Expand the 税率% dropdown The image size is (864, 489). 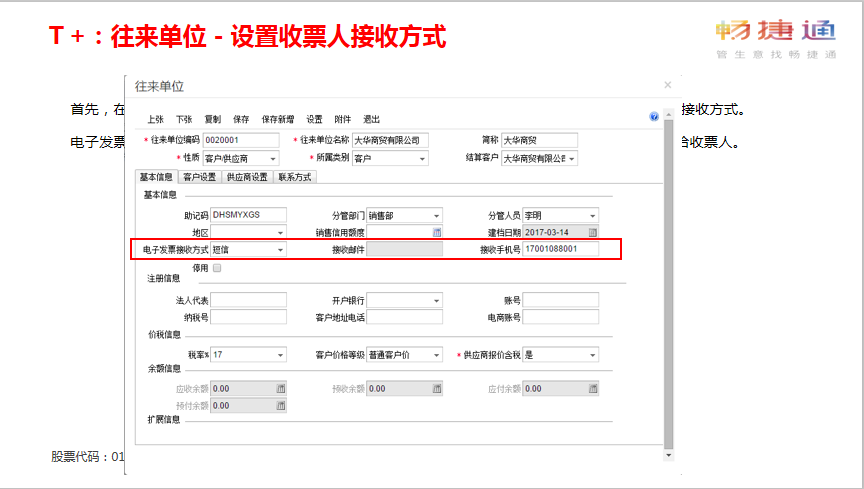(x=280, y=355)
